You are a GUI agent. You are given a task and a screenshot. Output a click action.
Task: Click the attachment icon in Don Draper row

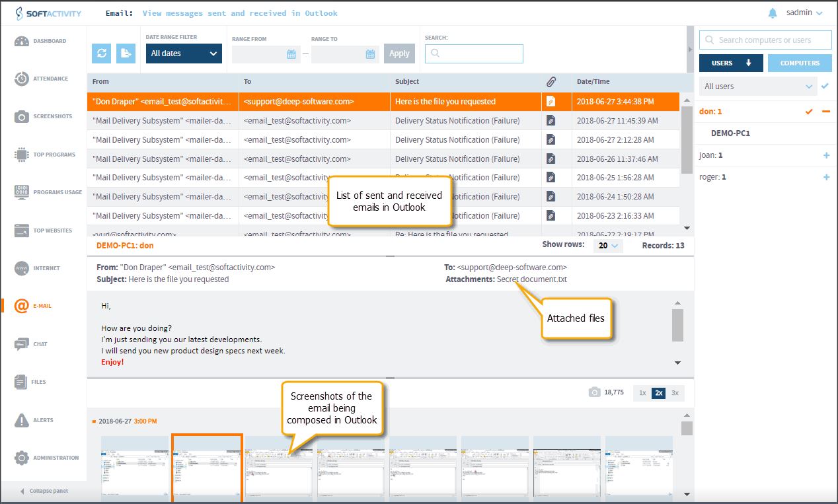click(551, 102)
